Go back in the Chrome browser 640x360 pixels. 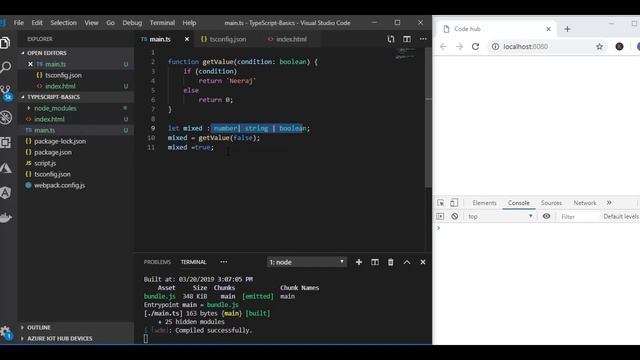[x=443, y=47]
